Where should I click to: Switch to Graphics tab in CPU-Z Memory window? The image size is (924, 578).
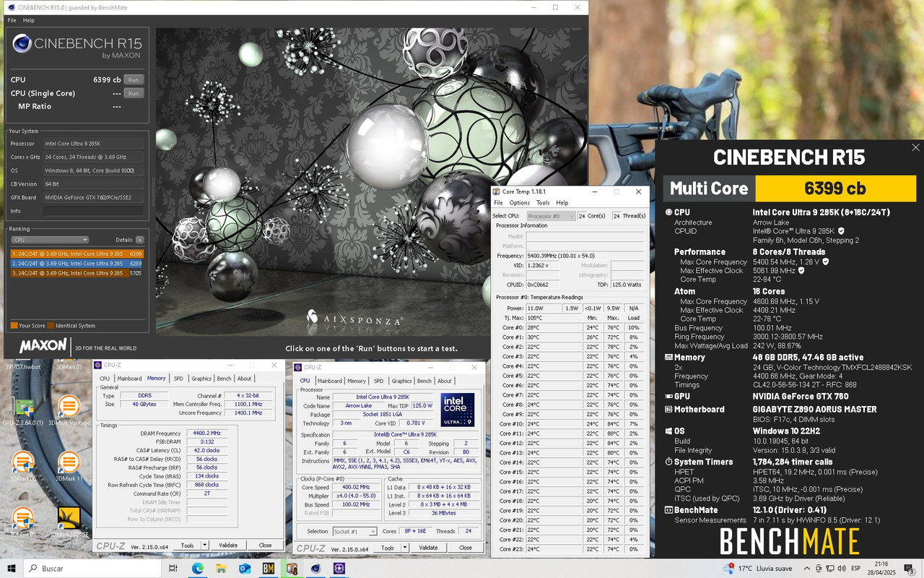point(201,379)
